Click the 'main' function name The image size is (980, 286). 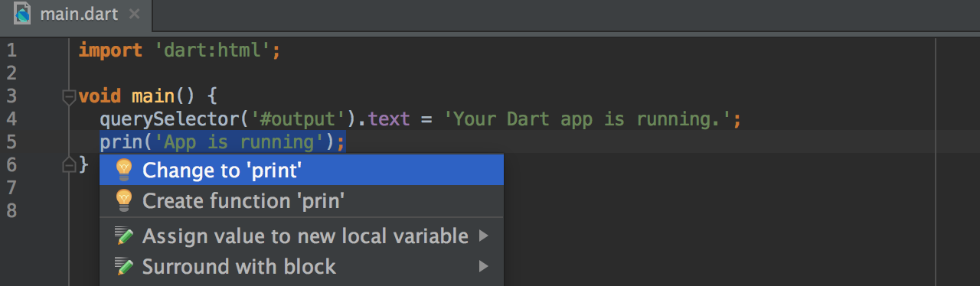pyautogui.click(x=153, y=96)
